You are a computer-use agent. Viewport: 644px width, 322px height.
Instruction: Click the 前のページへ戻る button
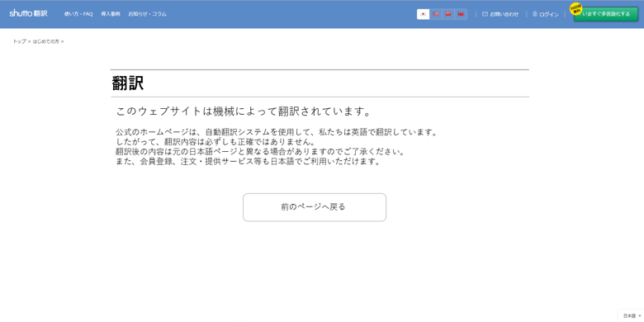click(315, 207)
